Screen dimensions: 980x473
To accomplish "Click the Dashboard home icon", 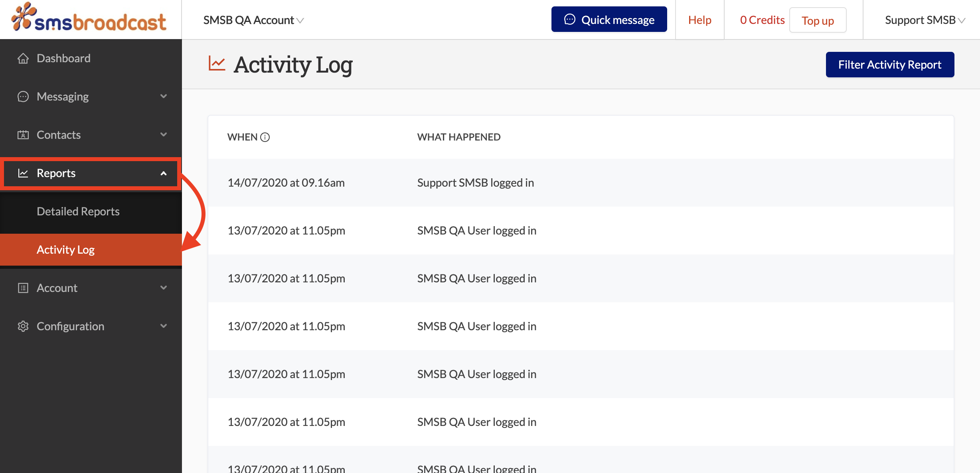I will pos(23,58).
